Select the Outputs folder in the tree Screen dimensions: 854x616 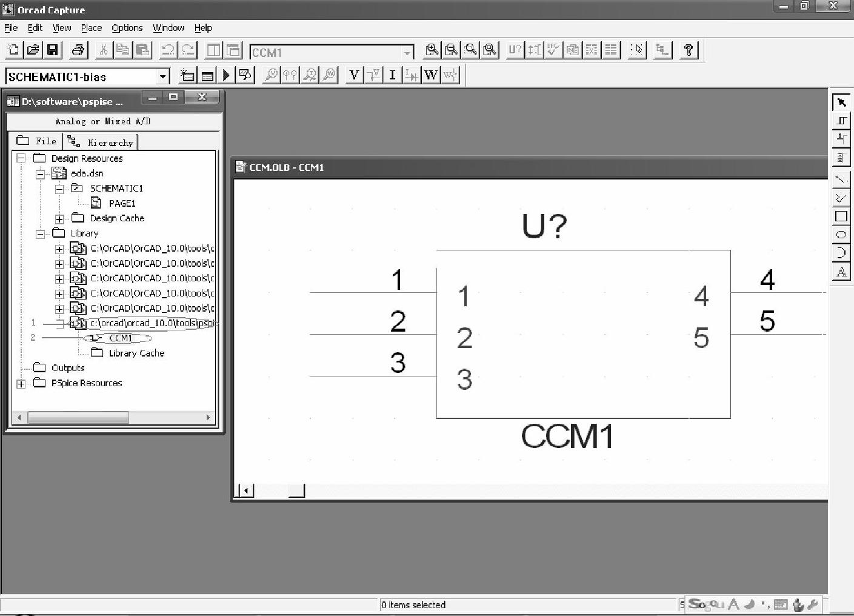(68, 368)
